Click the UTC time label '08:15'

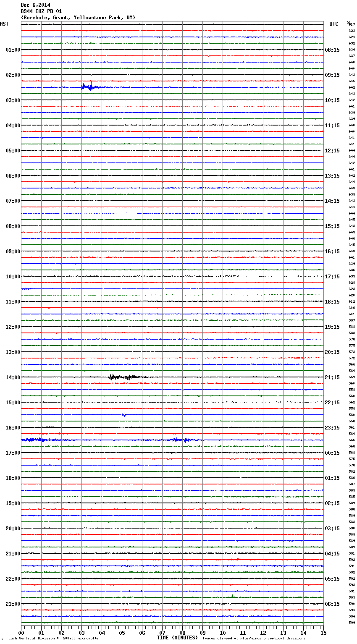tap(332, 50)
